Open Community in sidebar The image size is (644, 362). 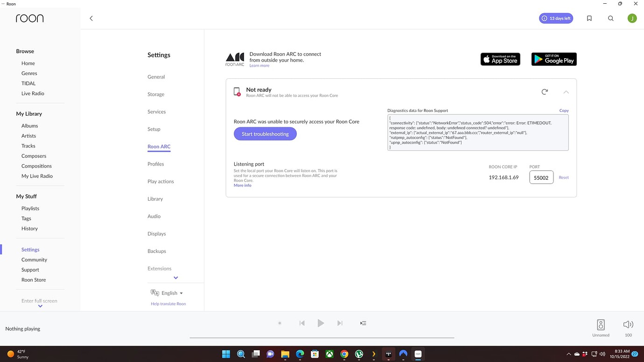click(34, 260)
